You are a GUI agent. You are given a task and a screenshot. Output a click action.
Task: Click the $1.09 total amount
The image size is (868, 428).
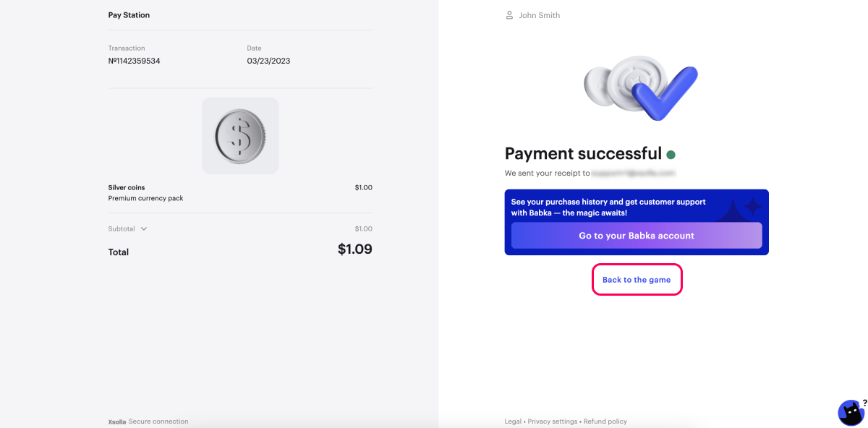pyautogui.click(x=354, y=249)
